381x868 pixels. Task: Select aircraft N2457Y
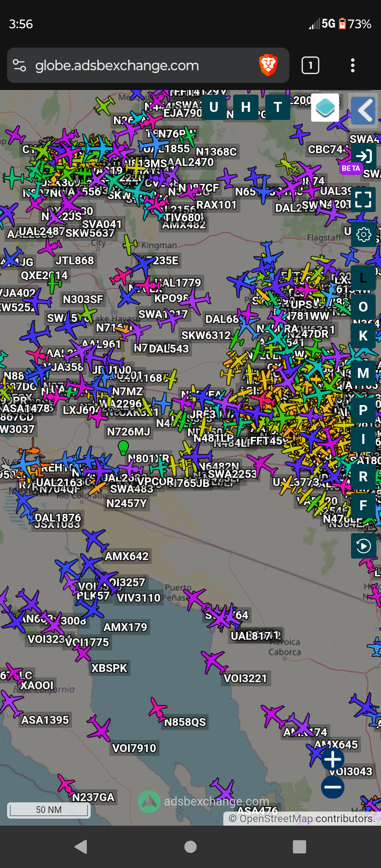126,503
